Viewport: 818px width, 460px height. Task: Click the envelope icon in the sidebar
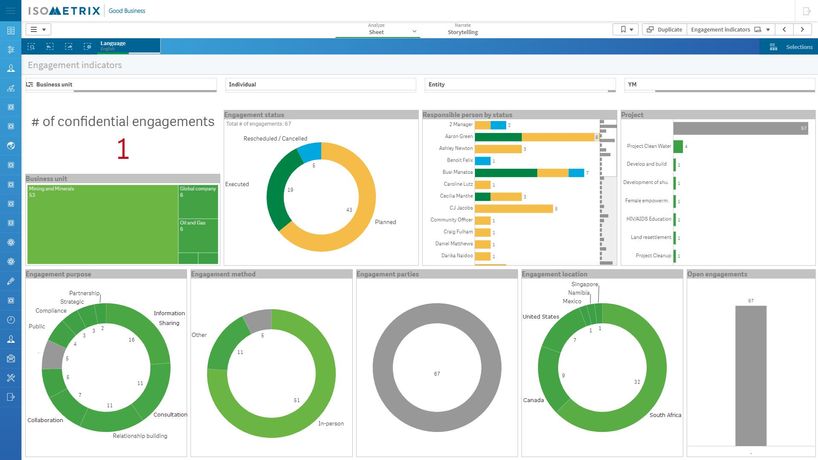(x=10, y=358)
